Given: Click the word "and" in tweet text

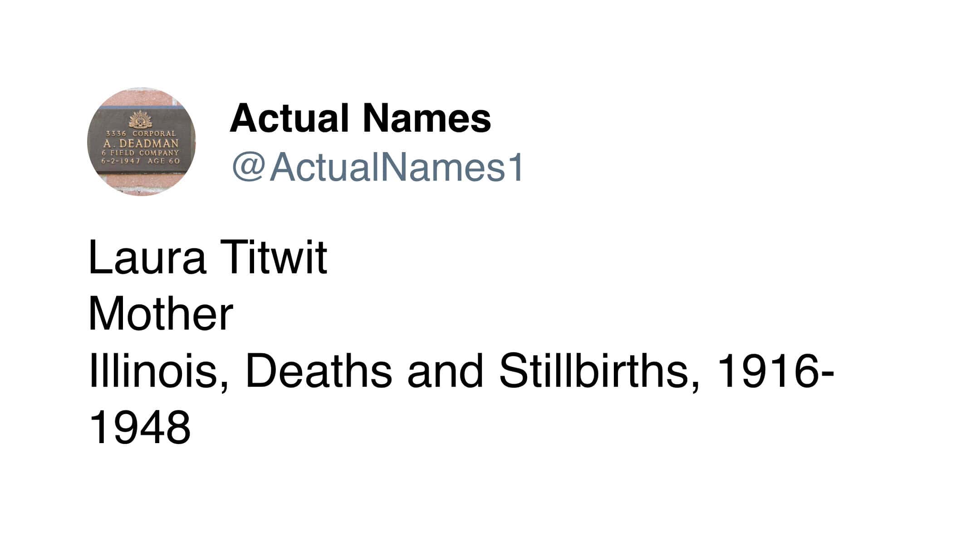Looking at the screenshot, I should tap(445, 370).
